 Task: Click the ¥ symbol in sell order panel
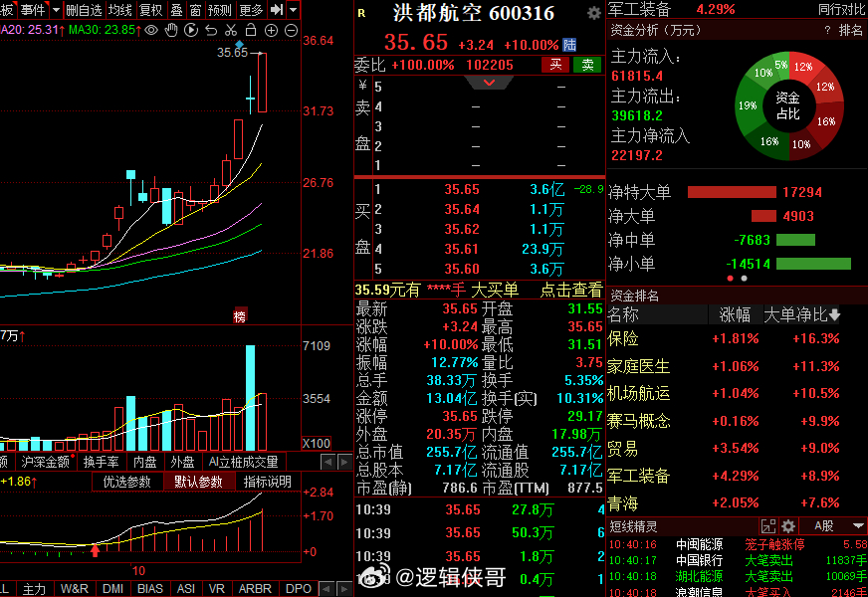[362, 86]
